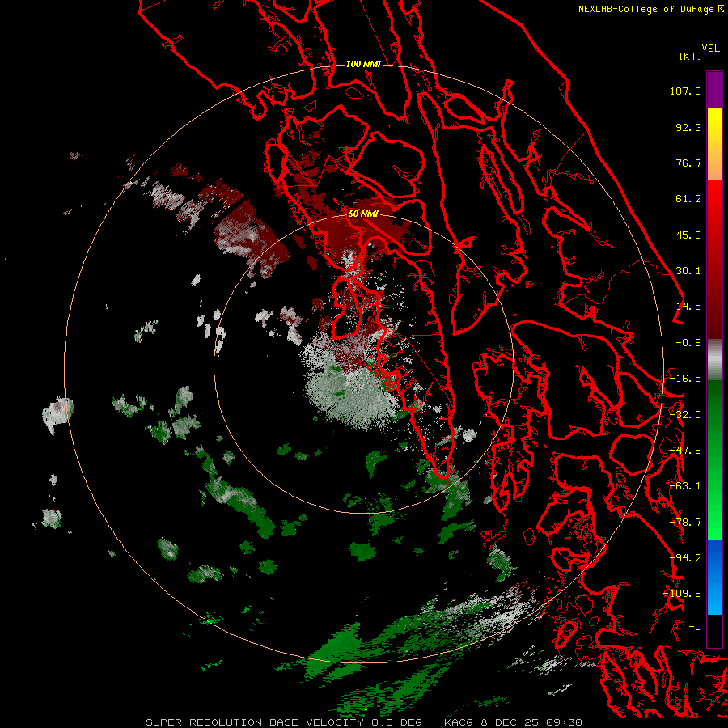The image size is (728, 728).
Task: Click the 30.1 velocity scale value
Action: point(688,271)
